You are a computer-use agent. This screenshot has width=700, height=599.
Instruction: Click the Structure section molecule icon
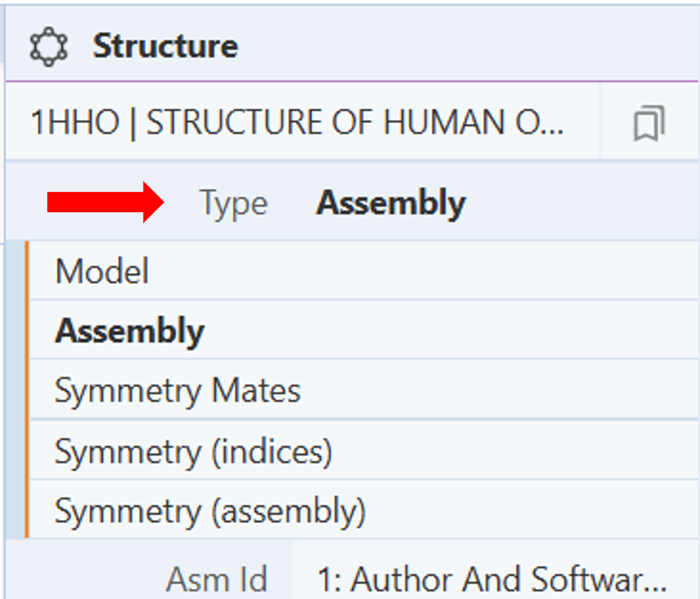(48, 46)
